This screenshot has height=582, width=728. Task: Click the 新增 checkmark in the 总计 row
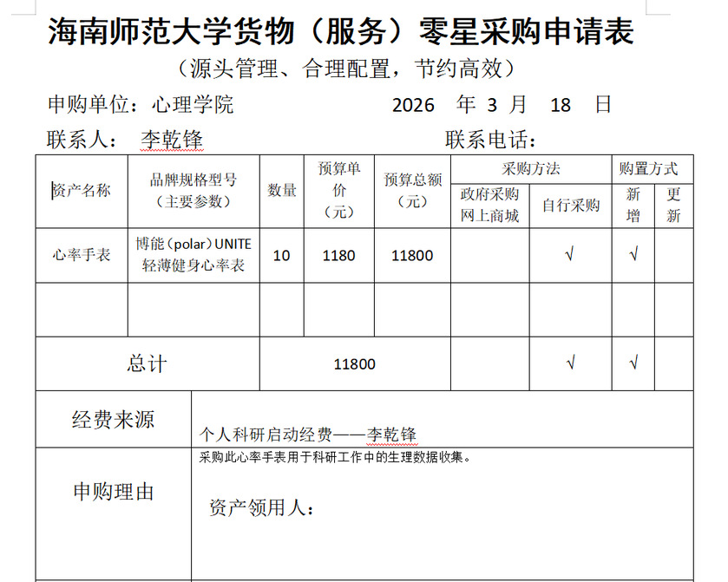(633, 363)
